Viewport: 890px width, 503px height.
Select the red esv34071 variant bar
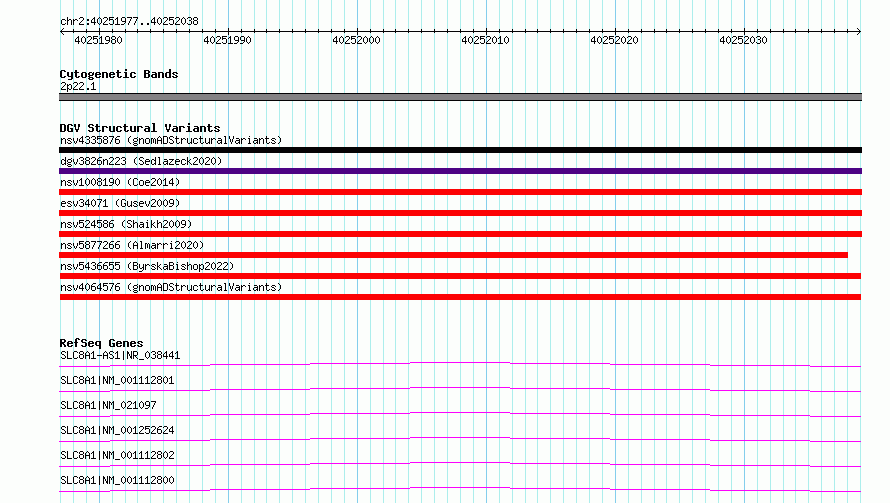tap(460, 213)
